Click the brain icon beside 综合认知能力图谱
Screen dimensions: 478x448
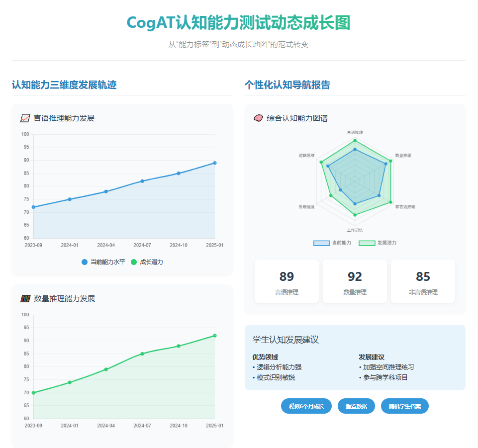pyautogui.click(x=258, y=118)
